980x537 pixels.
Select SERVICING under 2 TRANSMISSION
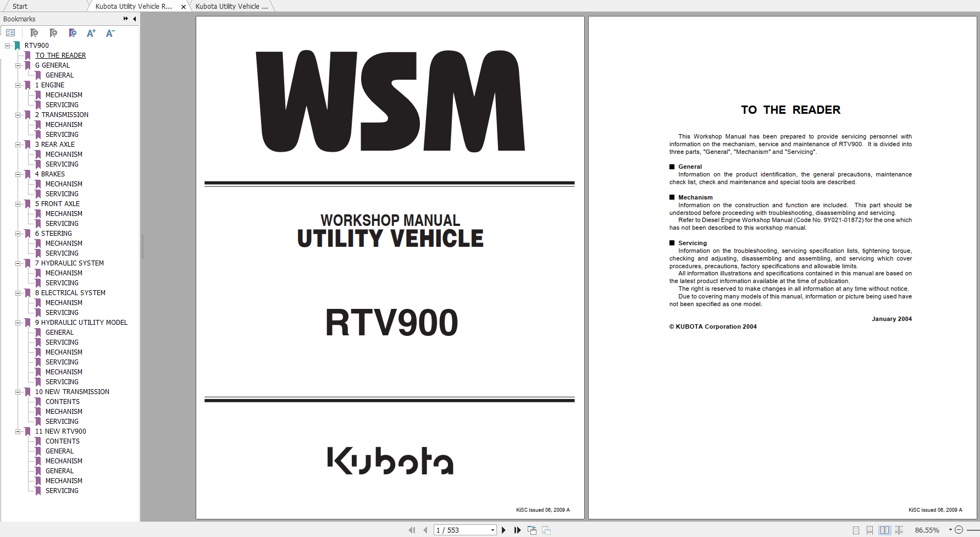[x=62, y=135]
